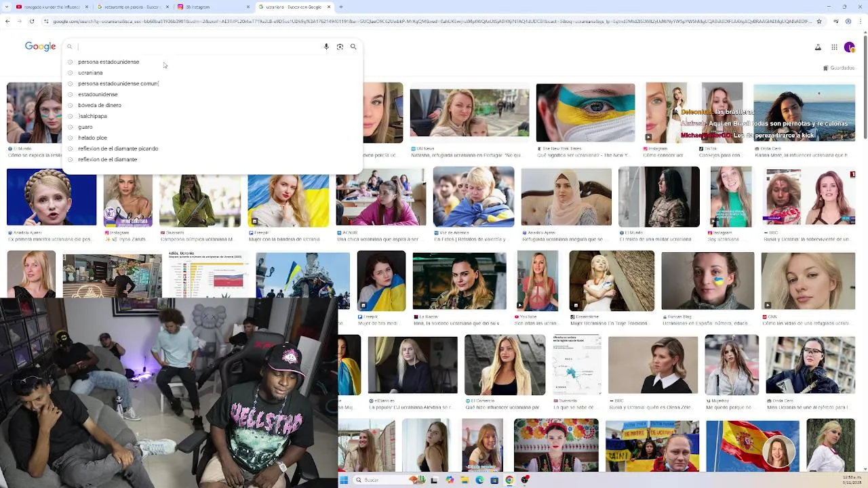The image size is (868, 488).
Task: Close the Instagram tab
Action: 248,7
